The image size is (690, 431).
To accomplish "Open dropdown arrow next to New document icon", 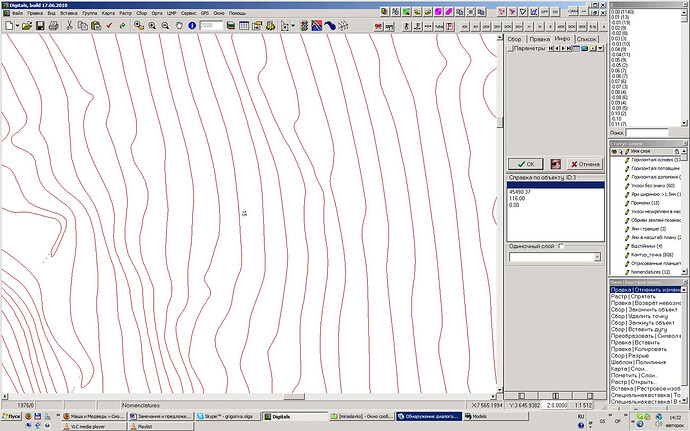I will pos(17,26).
